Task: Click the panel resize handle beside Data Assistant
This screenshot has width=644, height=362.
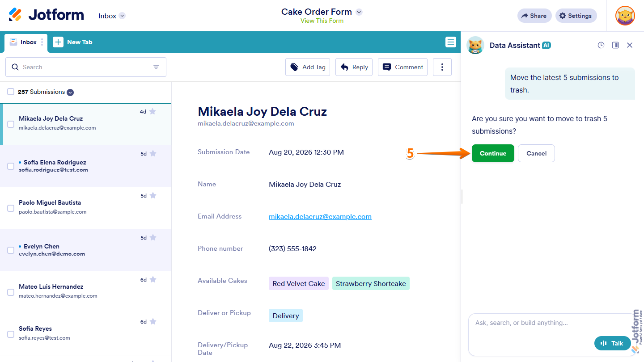Action: point(462,197)
